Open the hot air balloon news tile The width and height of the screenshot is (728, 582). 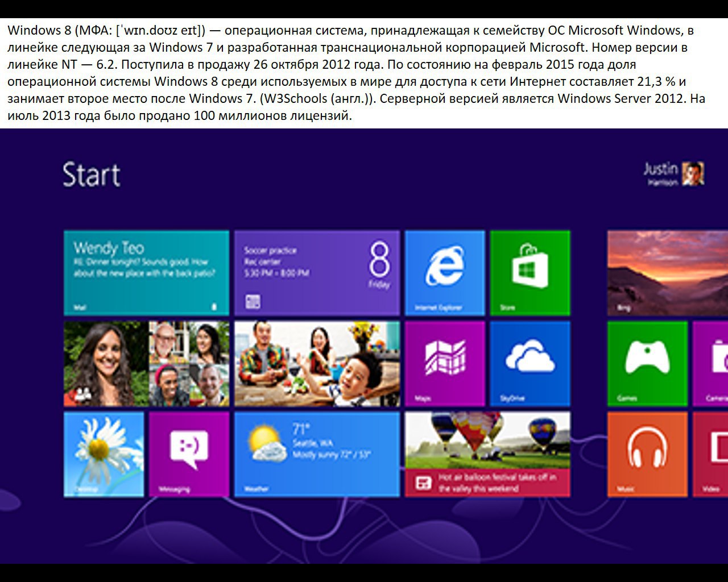click(487, 454)
